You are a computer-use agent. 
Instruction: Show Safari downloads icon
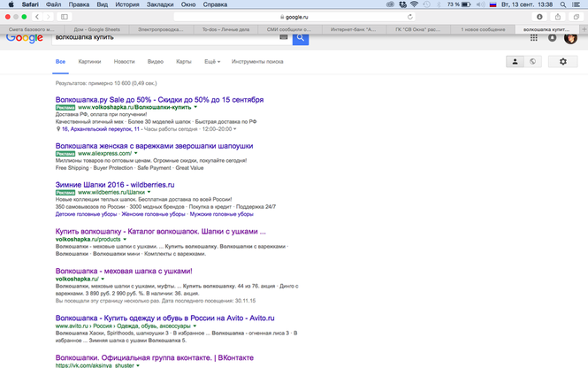point(539,17)
